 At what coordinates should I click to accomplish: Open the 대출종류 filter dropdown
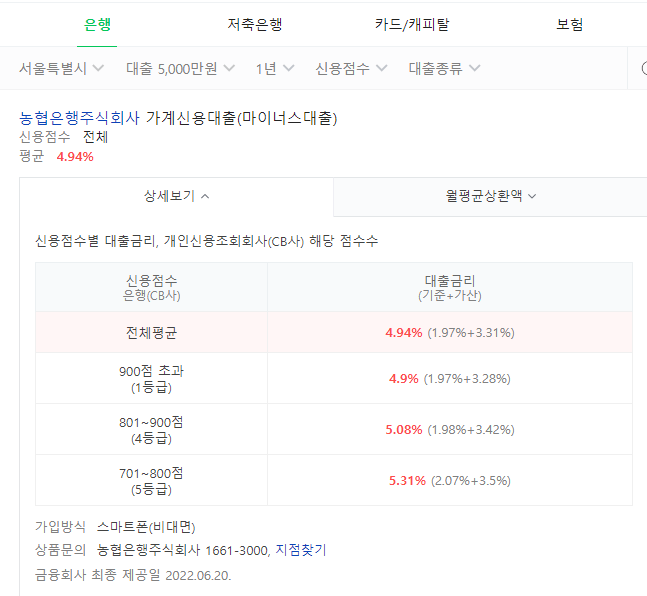[444, 69]
